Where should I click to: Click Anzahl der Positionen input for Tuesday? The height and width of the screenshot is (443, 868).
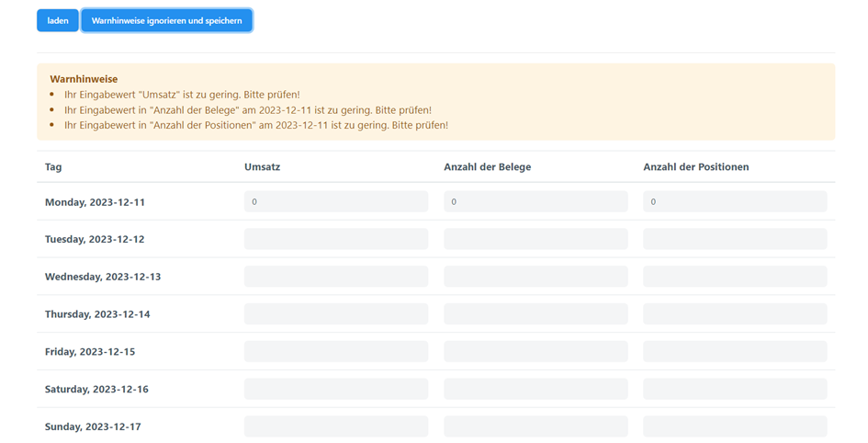click(x=735, y=239)
